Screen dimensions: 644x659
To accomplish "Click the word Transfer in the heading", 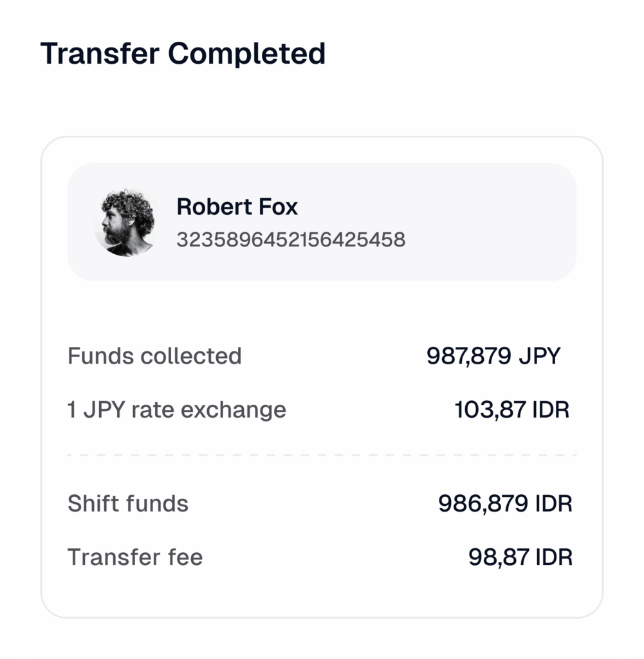I will point(100,53).
